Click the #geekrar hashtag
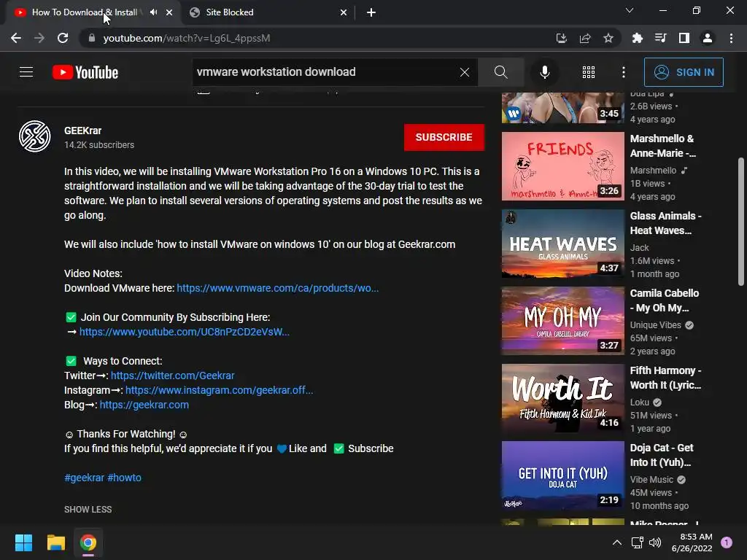 (85, 478)
